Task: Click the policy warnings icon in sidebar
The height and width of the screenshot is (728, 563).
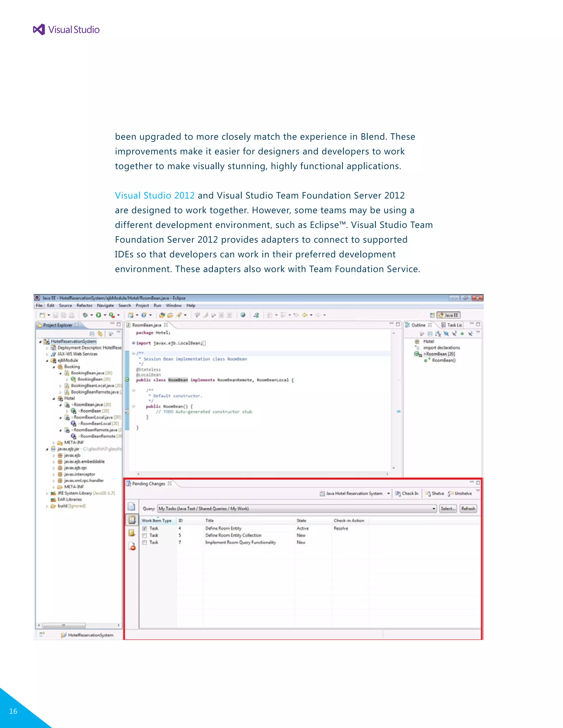Action: point(132,546)
